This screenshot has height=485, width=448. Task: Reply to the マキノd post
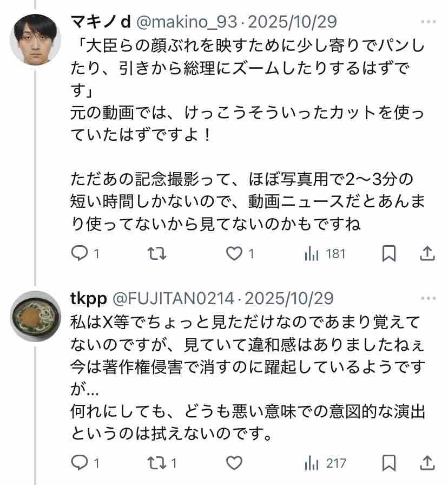click(80, 253)
